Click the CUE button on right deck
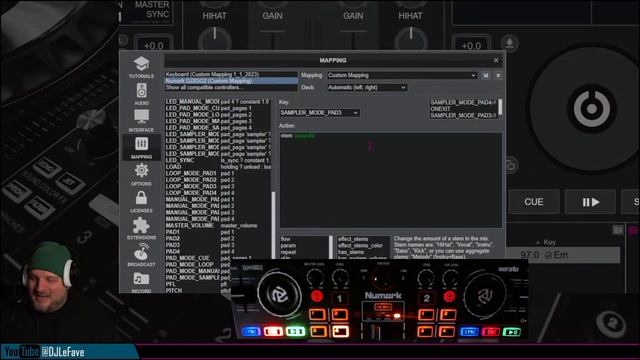Viewport: 640px width, 360px height. [x=534, y=202]
